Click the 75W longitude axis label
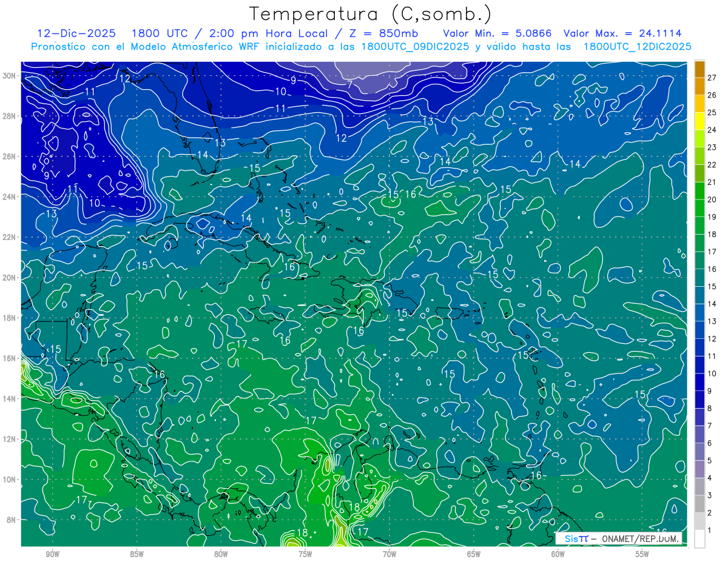Viewport: 728px width, 562px height. 305,554
